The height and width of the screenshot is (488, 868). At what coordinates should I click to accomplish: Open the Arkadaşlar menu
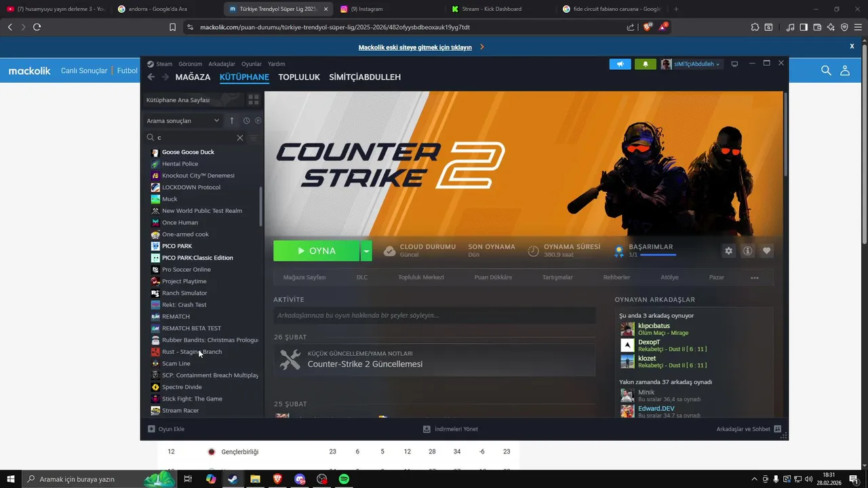(222, 64)
